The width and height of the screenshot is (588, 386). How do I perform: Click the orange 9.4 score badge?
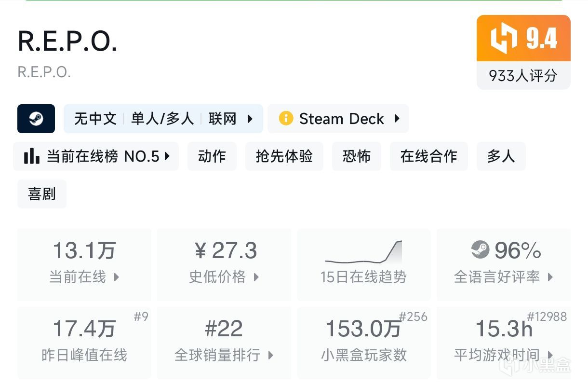[523, 39]
